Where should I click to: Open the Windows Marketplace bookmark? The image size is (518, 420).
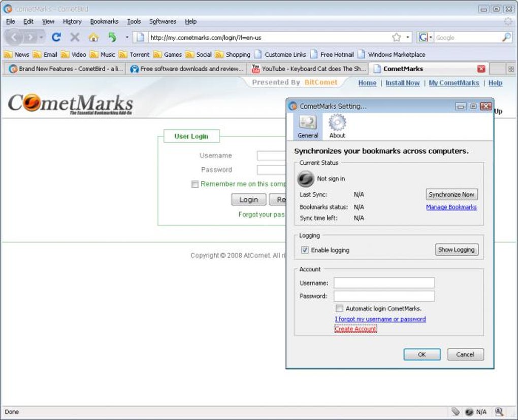click(x=392, y=54)
